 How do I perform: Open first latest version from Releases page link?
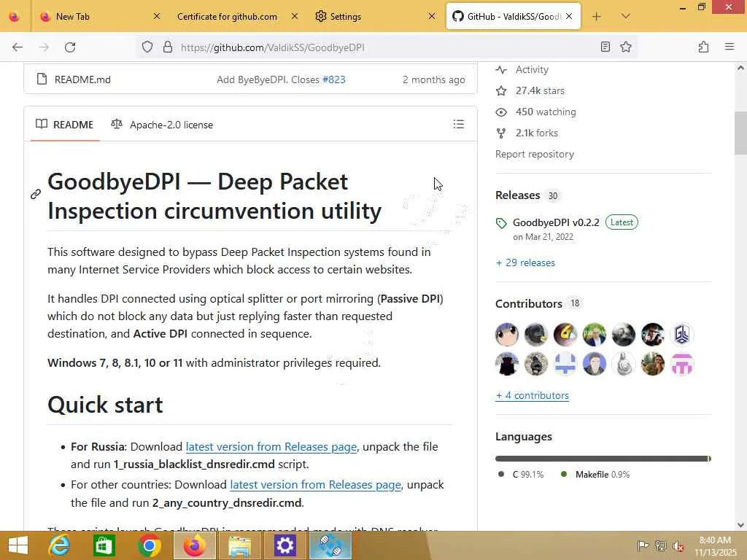point(271,447)
